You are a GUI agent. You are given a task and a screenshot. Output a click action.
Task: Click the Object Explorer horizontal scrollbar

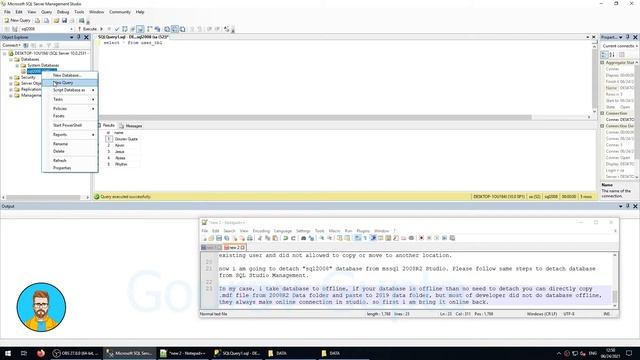point(45,198)
